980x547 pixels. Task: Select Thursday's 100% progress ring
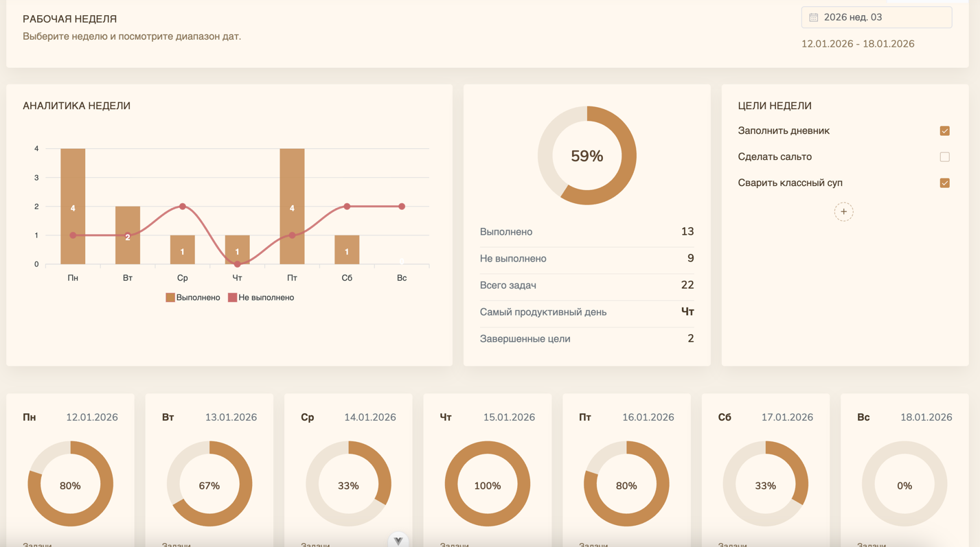(x=487, y=485)
